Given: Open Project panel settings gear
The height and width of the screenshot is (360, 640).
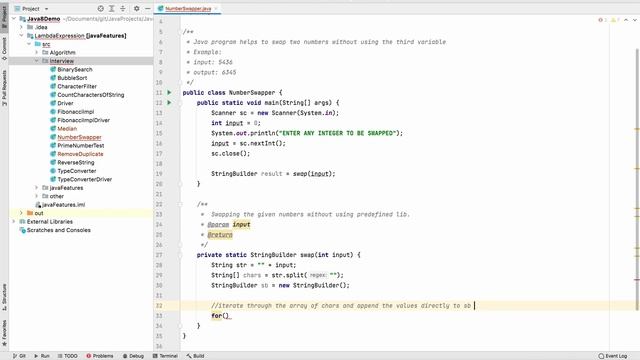Looking at the screenshot, I should [x=136, y=9].
